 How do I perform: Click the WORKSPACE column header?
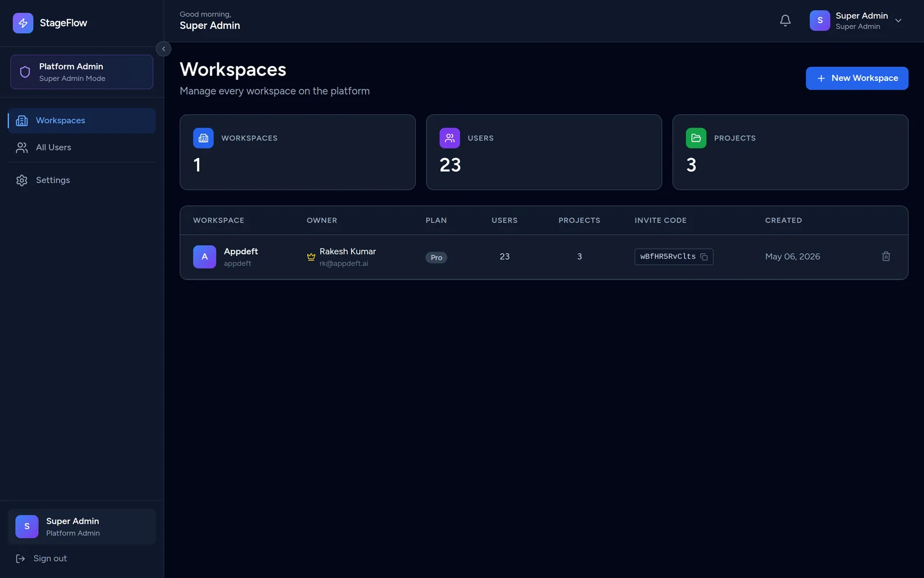coord(218,221)
